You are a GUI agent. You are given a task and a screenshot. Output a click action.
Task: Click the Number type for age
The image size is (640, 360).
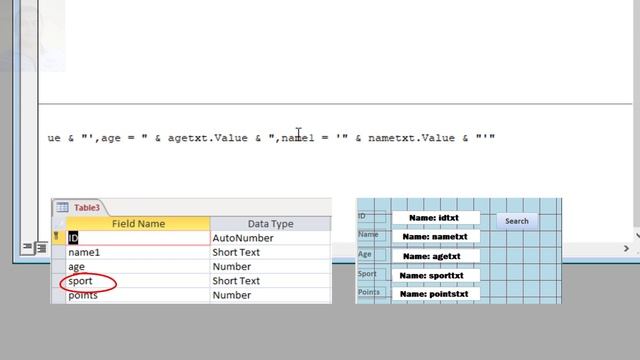(270, 267)
